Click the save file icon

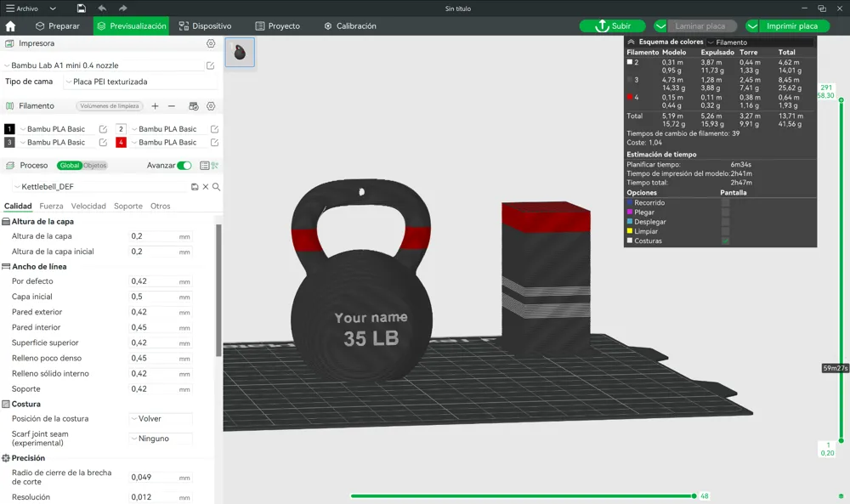[81, 8]
